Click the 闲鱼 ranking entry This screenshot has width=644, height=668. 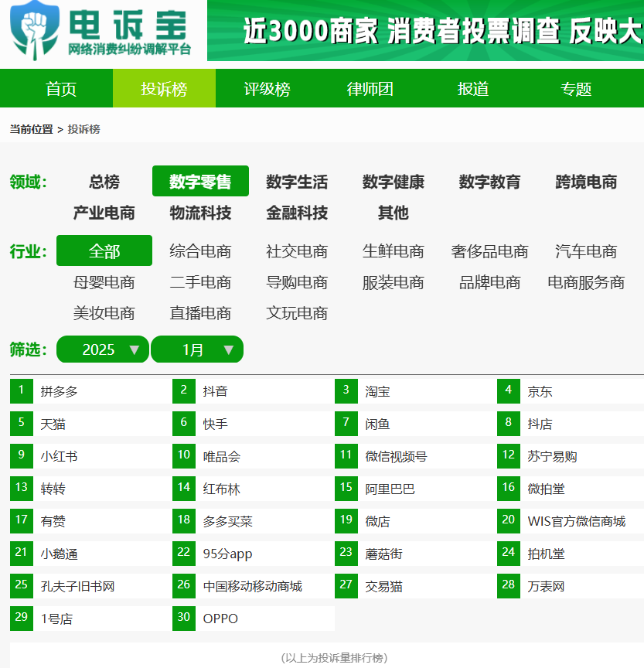[416, 424]
